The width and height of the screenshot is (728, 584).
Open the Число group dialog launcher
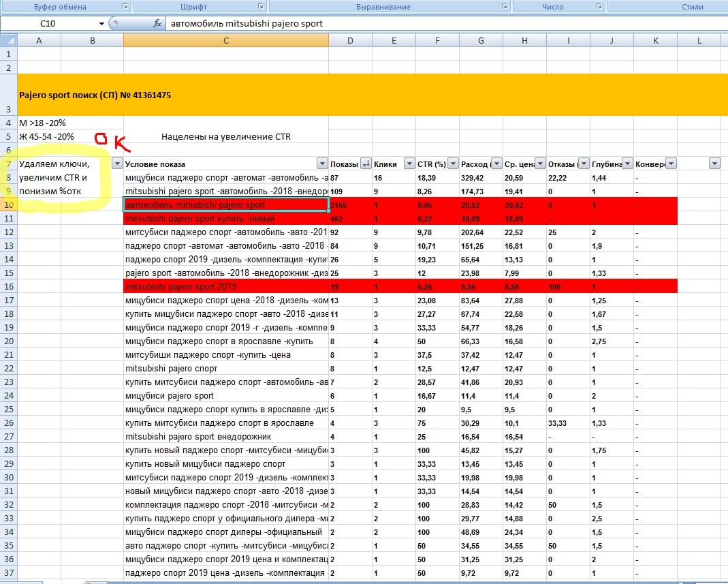click(x=599, y=7)
